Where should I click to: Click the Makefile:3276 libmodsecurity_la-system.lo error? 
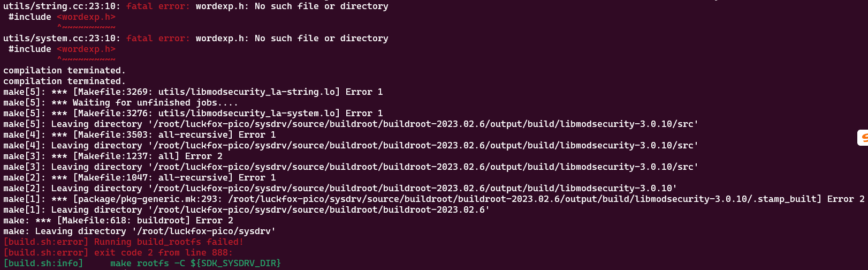pos(193,114)
